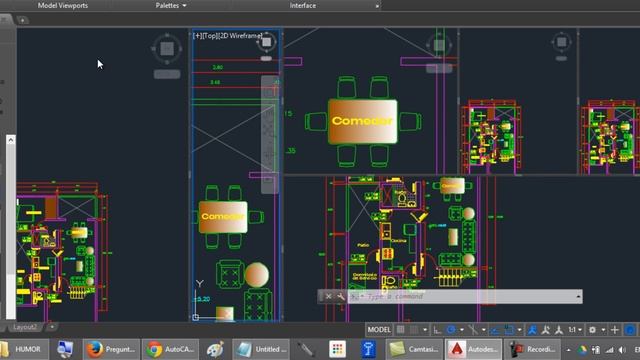This screenshot has height=360, width=640.
Task: Toggle polar tracking circle icon
Action: [451, 330]
